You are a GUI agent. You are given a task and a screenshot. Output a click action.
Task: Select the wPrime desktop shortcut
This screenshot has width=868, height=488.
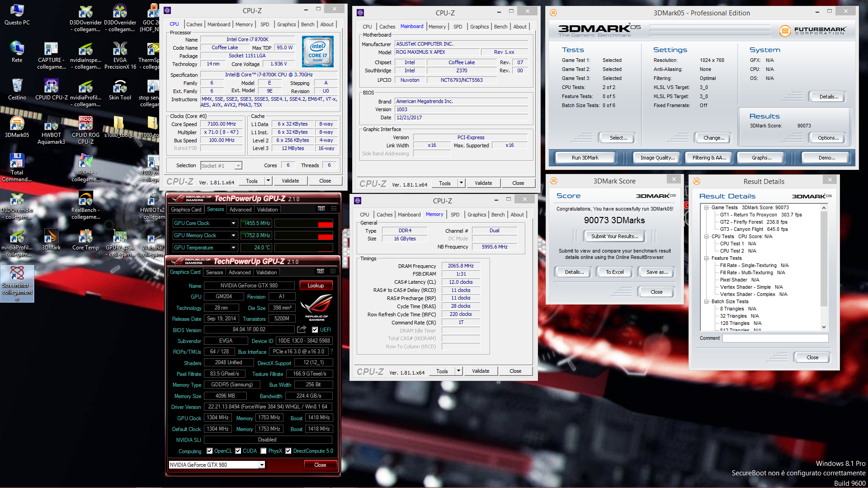pos(85,168)
